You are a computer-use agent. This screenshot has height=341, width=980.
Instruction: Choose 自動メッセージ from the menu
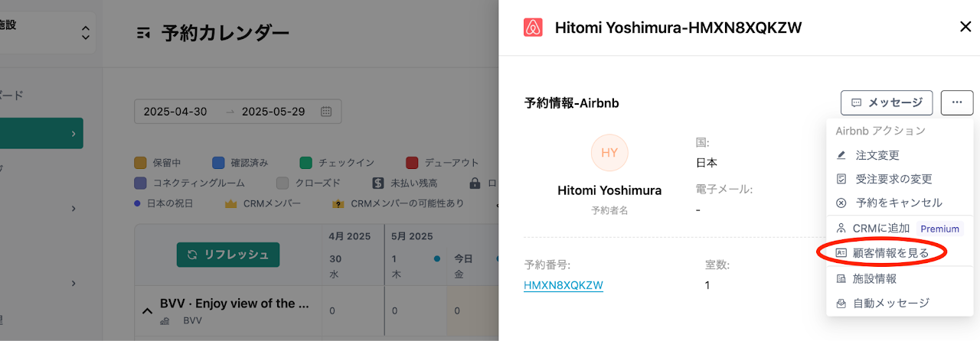tap(890, 303)
